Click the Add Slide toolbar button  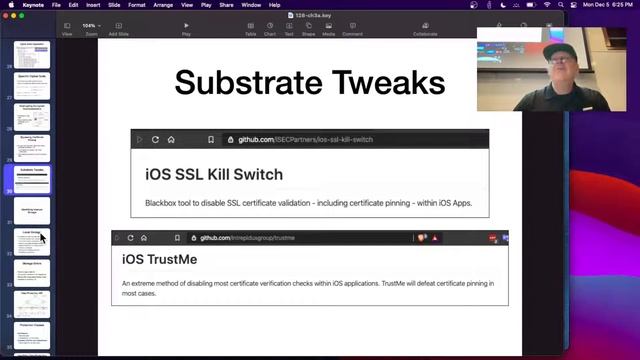(x=119, y=29)
